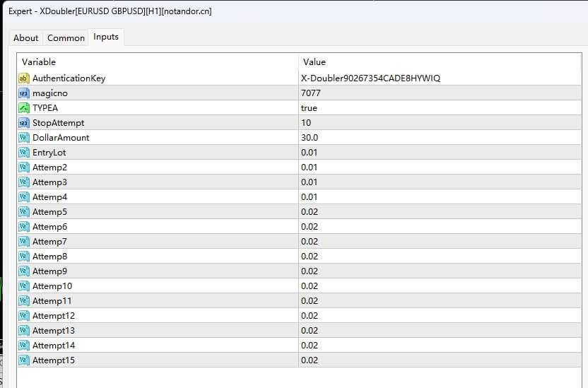588x388 pixels.
Task: Click the Attempt15 variable name
Action: (x=54, y=360)
